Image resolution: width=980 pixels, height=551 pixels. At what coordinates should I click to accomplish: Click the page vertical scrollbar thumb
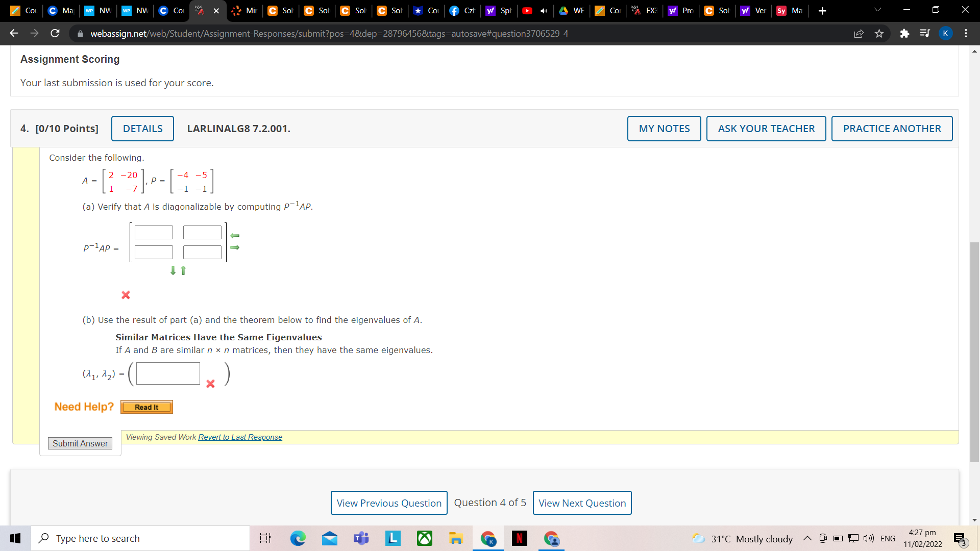tap(974, 352)
